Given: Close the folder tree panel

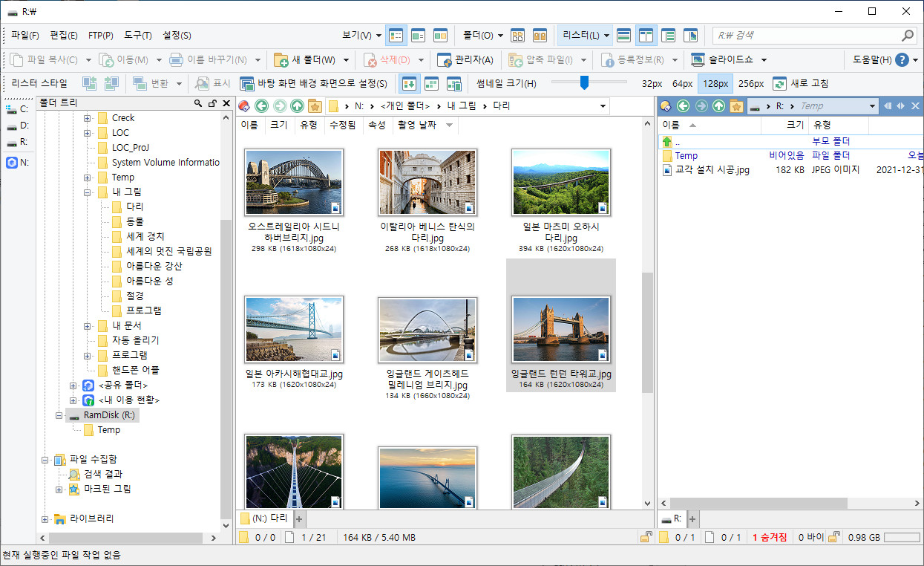Looking at the screenshot, I should [226, 103].
